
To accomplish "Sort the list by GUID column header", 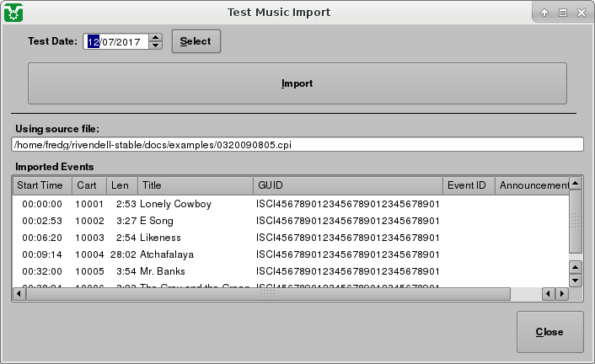I will point(347,185).
